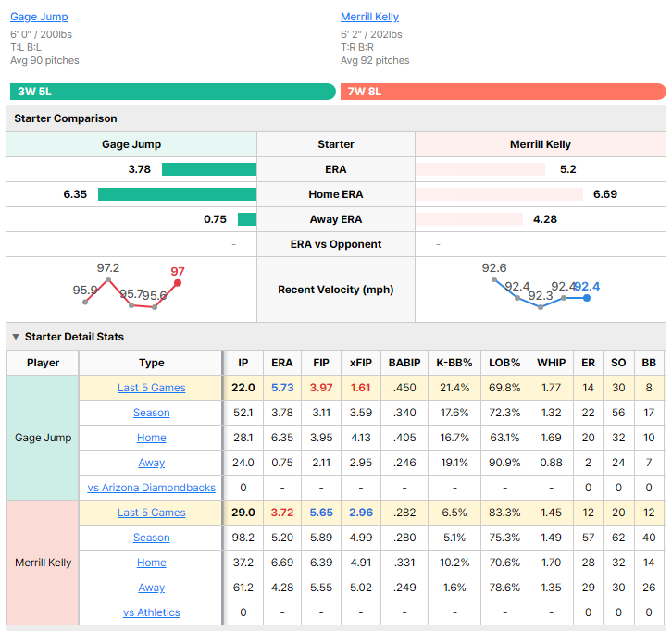Select the red 97 velocity data point
Viewport: 672px width, 631px height.
[x=178, y=283]
